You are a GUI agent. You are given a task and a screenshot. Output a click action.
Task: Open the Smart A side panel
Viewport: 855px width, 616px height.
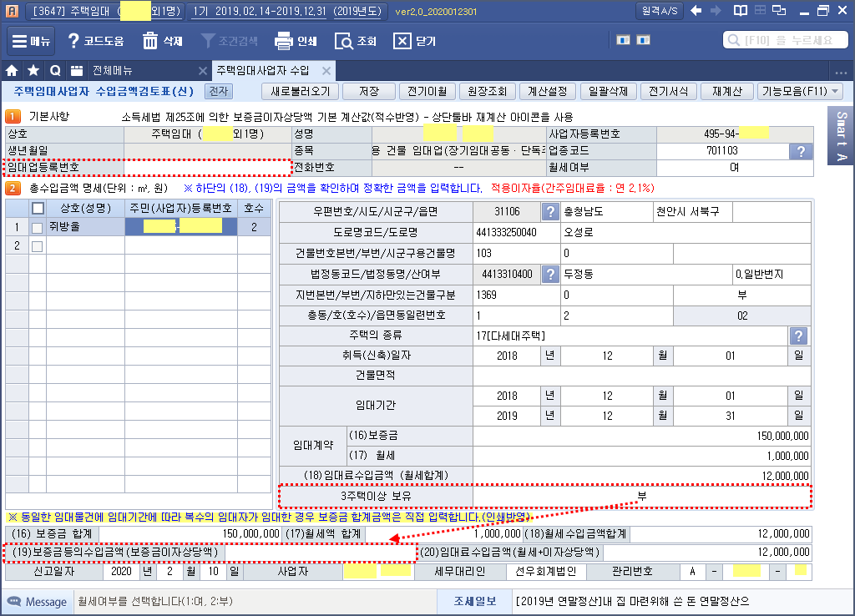(841, 136)
